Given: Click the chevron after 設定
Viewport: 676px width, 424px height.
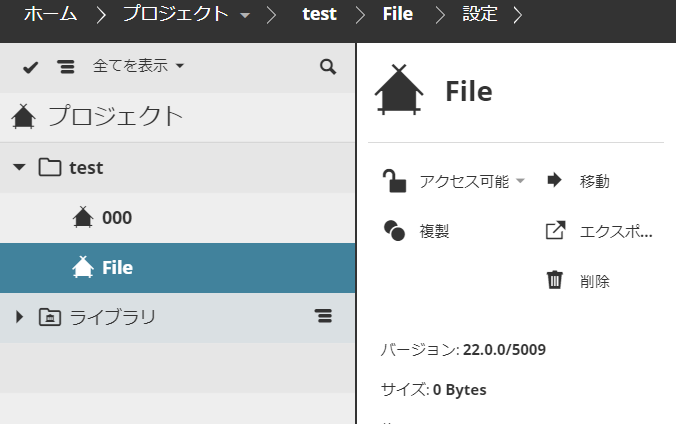Looking at the screenshot, I should [x=518, y=15].
